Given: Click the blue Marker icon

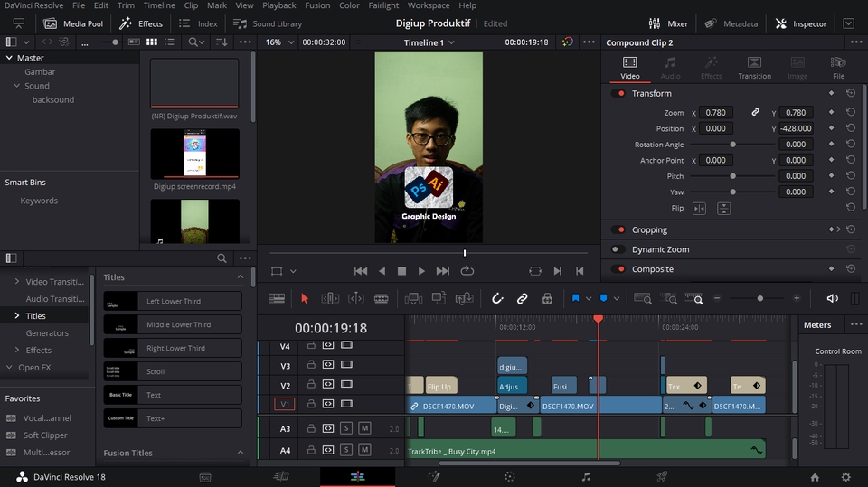Looking at the screenshot, I should (x=603, y=298).
